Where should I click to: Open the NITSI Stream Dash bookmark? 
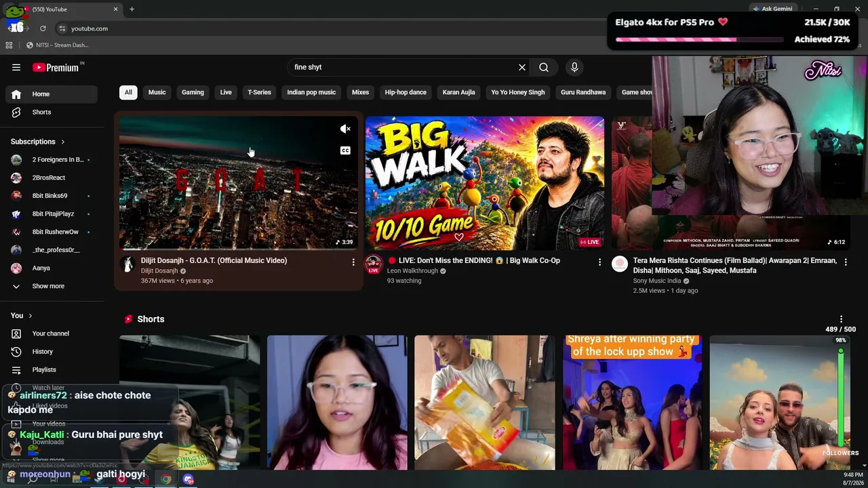click(57, 45)
